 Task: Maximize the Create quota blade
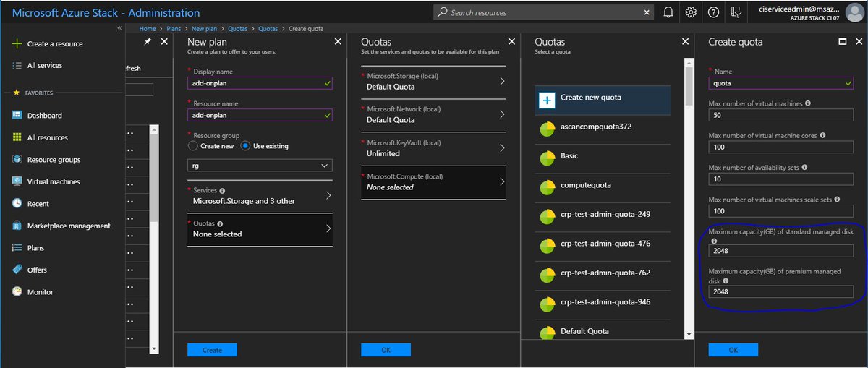tap(842, 42)
